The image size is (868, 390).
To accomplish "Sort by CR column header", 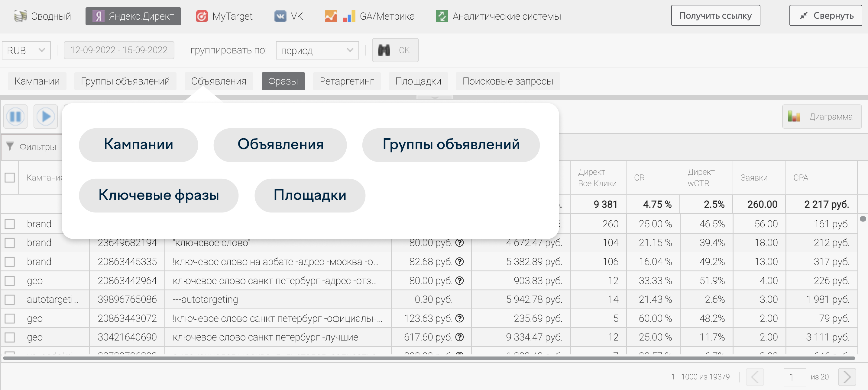I will (x=653, y=178).
